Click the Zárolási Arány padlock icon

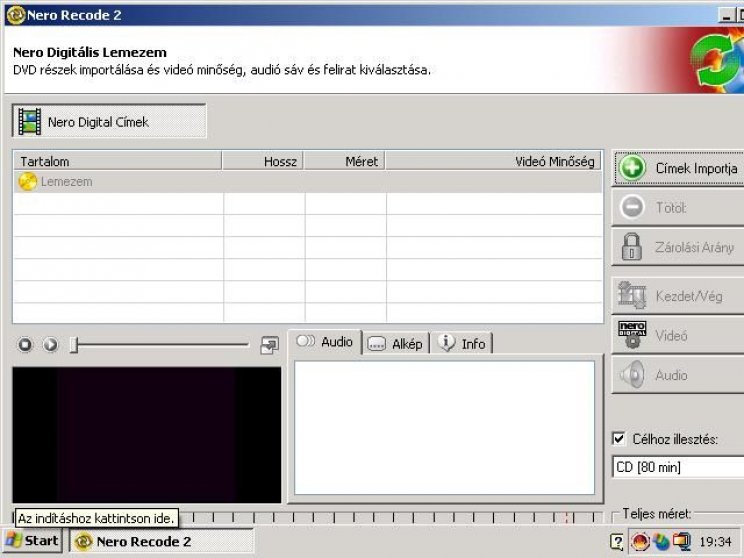point(632,246)
